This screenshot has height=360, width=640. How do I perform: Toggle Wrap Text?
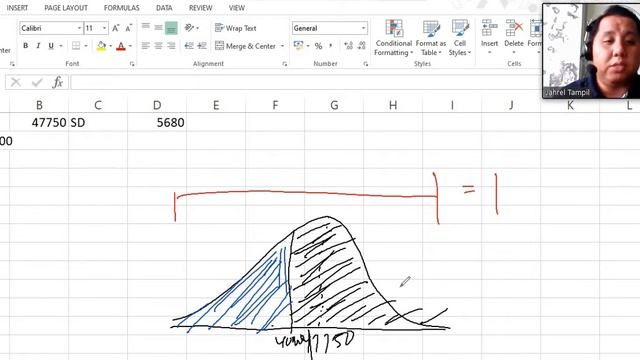236,28
